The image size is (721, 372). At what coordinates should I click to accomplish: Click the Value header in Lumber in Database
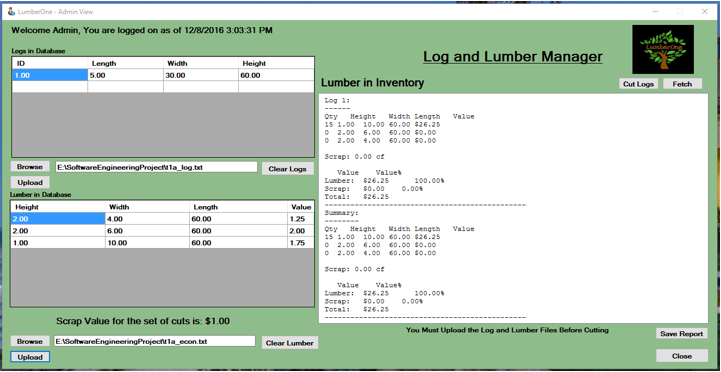[301, 207]
